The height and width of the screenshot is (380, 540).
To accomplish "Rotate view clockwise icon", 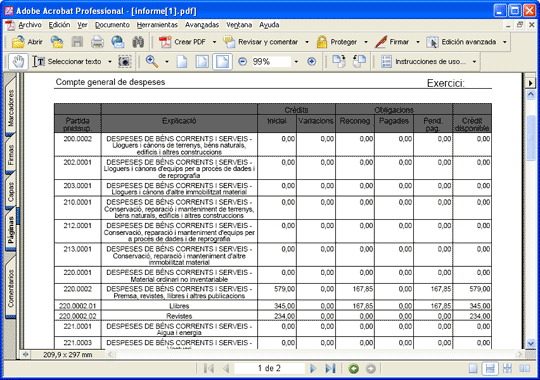I will pos(339,61).
